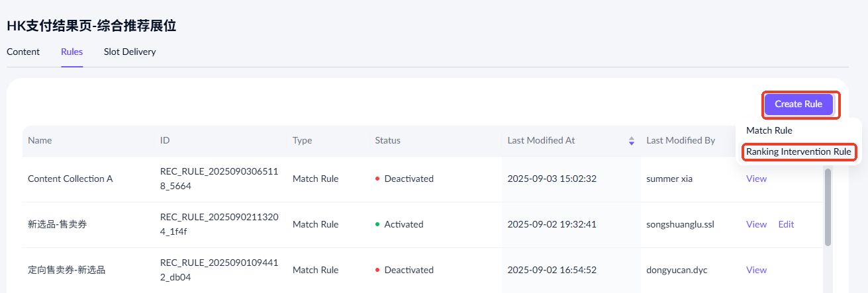View the 定向售卖券-新选品 rule

coord(756,270)
